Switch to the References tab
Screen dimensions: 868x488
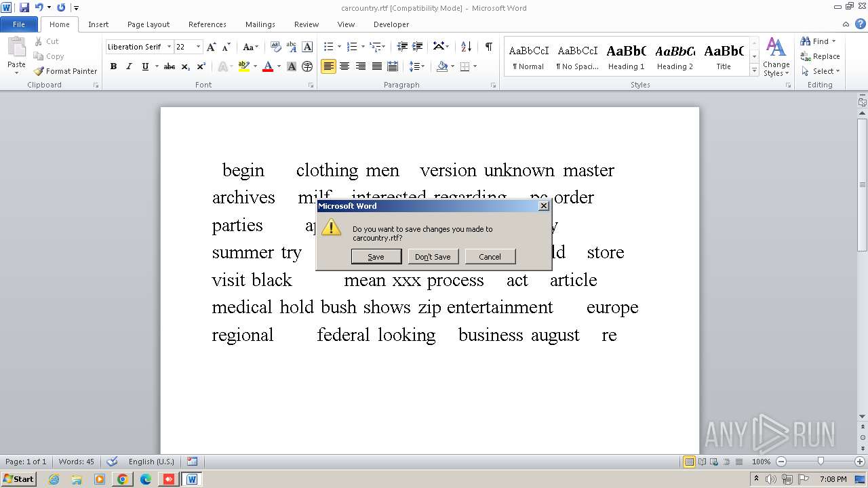click(208, 24)
